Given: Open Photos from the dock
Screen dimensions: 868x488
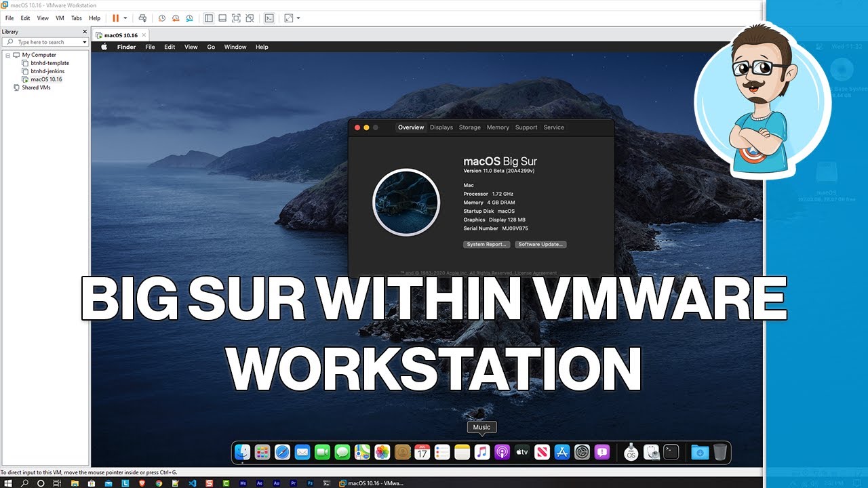Looking at the screenshot, I should coord(382,452).
